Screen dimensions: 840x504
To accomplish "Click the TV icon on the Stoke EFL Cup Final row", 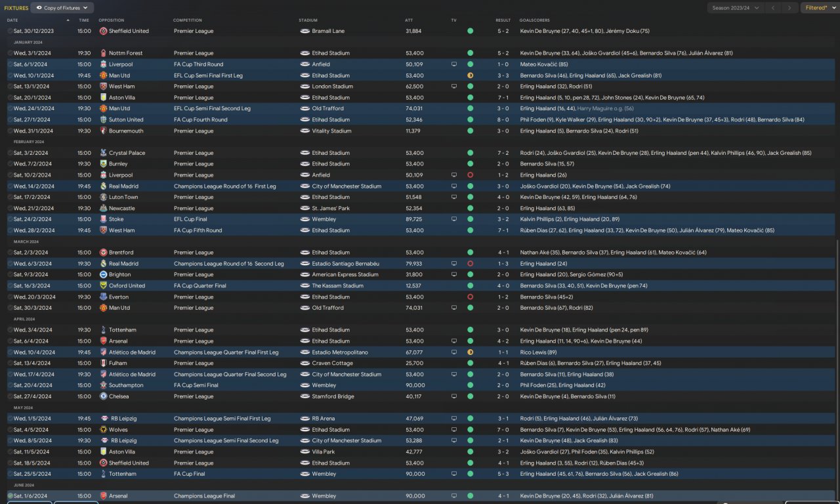I will [x=453, y=220].
